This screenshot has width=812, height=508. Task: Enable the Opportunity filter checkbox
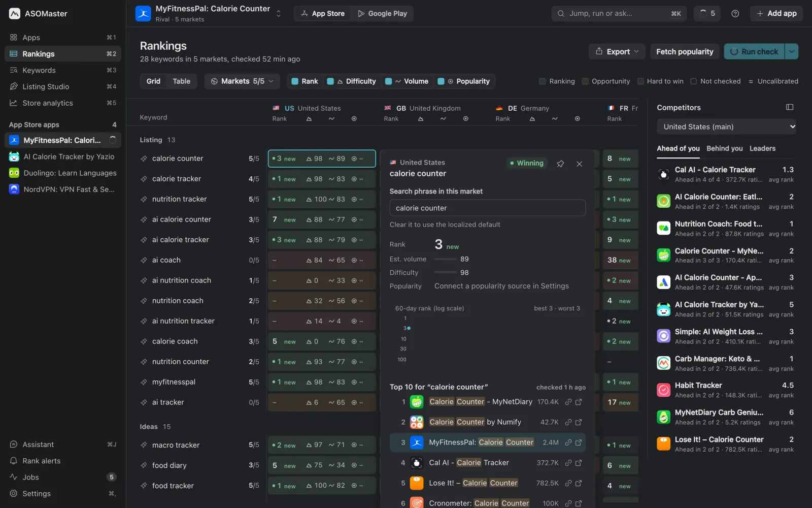585,81
